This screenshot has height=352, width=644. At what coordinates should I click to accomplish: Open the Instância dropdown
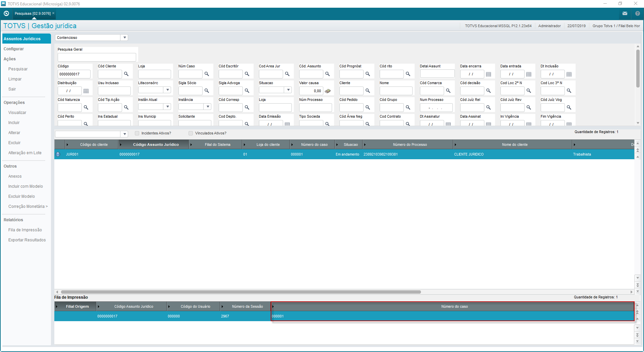208,107
